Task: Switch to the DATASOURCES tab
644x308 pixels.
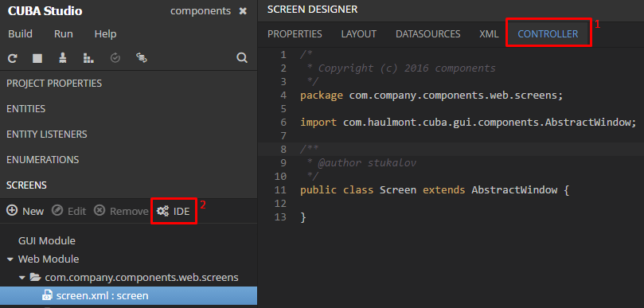Action: pos(428,34)
